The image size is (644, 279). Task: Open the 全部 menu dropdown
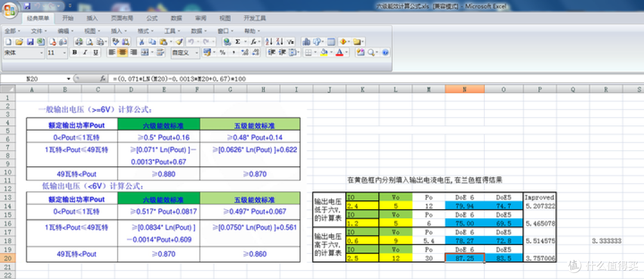tap(13, 31)
